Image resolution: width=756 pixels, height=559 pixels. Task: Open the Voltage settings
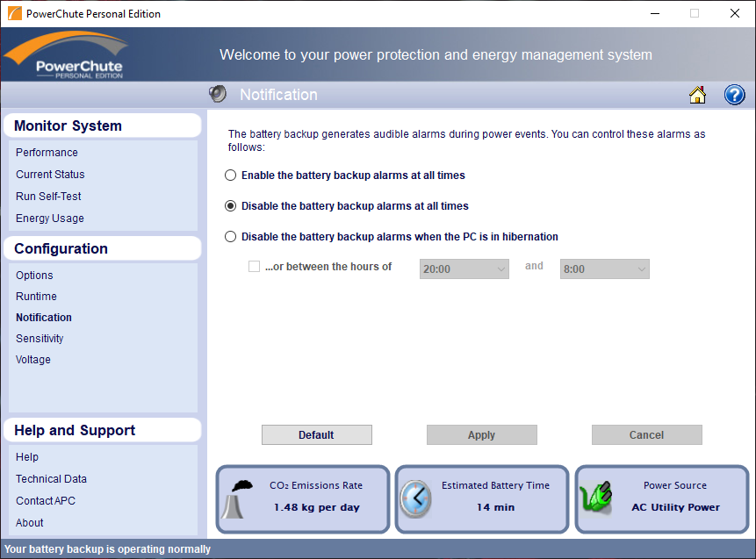[x=33, y=360]
